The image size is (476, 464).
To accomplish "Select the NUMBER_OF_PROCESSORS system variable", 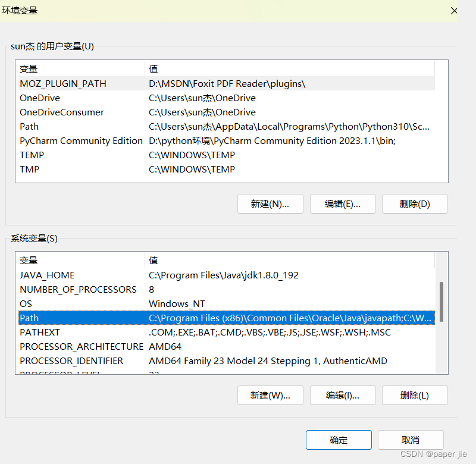I will click(x=227, y=289).
